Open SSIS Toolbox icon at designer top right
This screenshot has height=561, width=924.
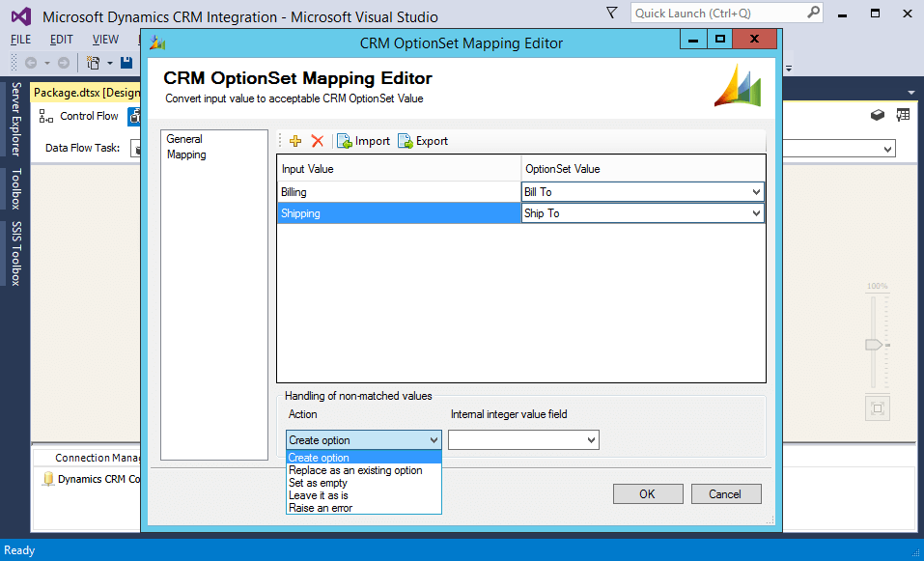(878, 115)
